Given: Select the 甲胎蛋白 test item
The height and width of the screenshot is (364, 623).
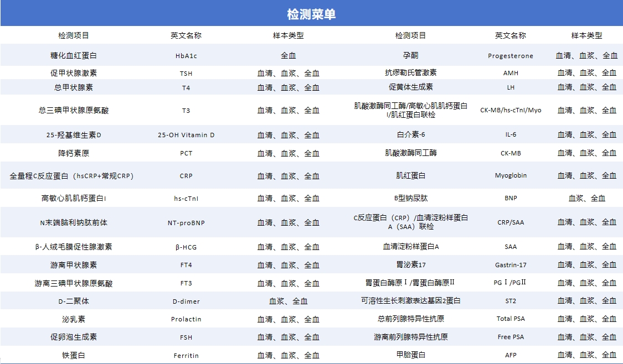Looking at the screenshot, I should 410,355.
